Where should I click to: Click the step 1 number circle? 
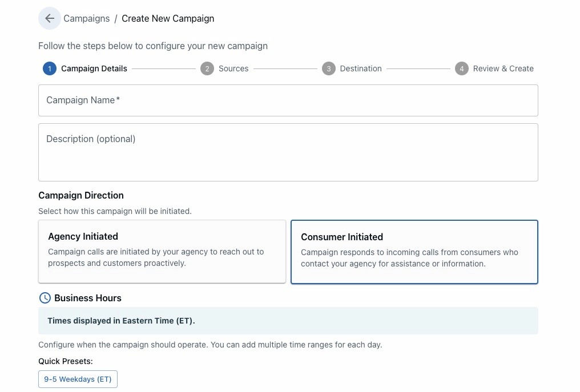tap(50, 68)
